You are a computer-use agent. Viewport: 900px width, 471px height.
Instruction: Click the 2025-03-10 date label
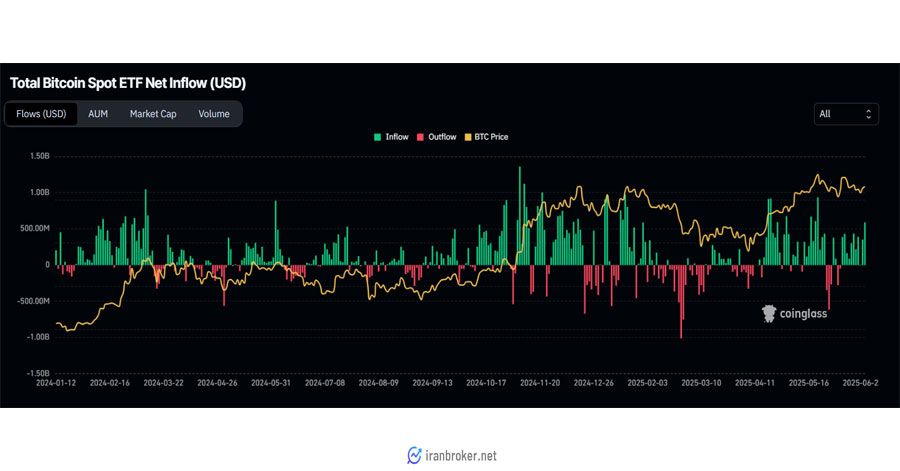pyautogui.click(x=701, y=383)
